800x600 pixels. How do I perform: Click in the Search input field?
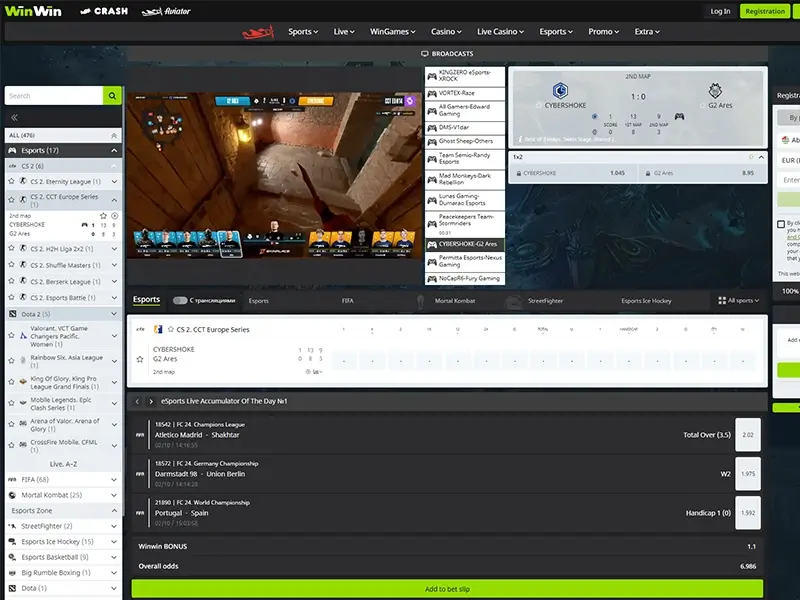click(x=54, y=95)
